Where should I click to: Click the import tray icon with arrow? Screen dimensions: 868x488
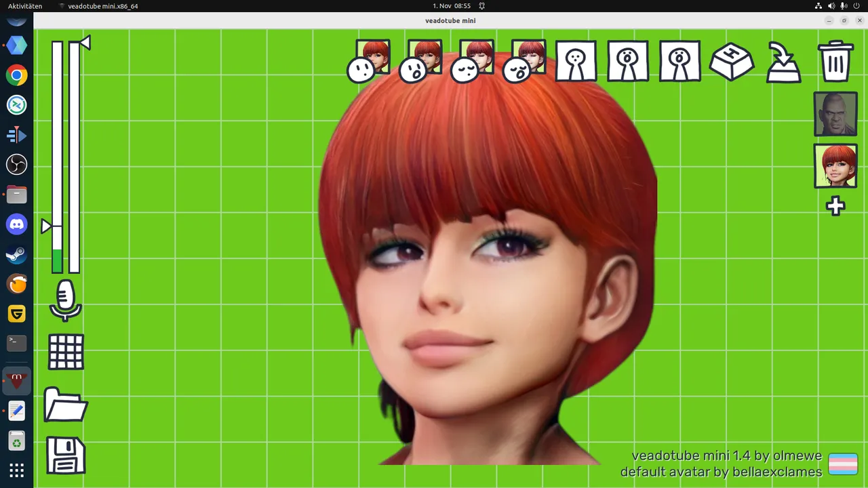(783, 62)
